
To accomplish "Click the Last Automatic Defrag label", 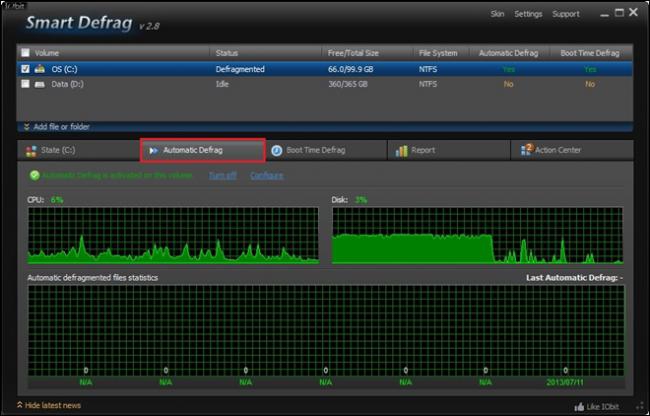I will pos(575,278).
